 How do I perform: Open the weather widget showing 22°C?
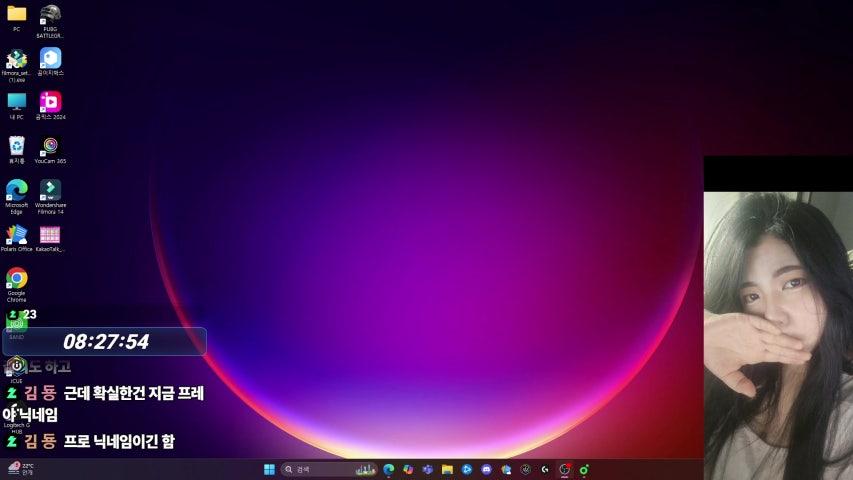click(x=21, y=469)
